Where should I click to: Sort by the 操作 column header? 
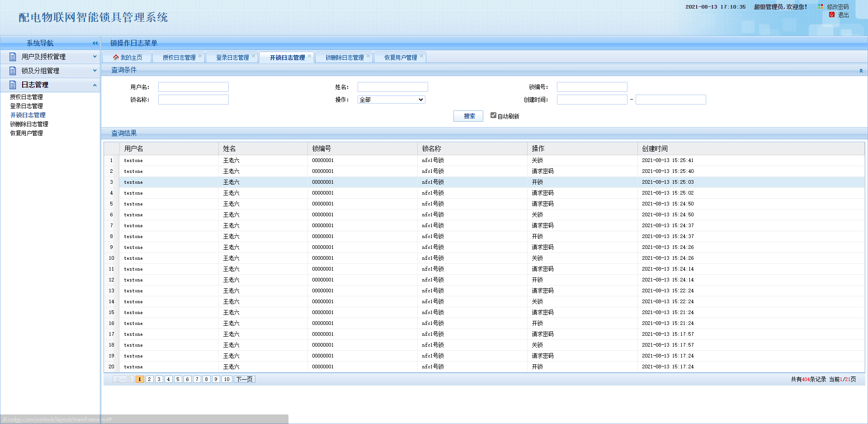click(x=582, y=148)
